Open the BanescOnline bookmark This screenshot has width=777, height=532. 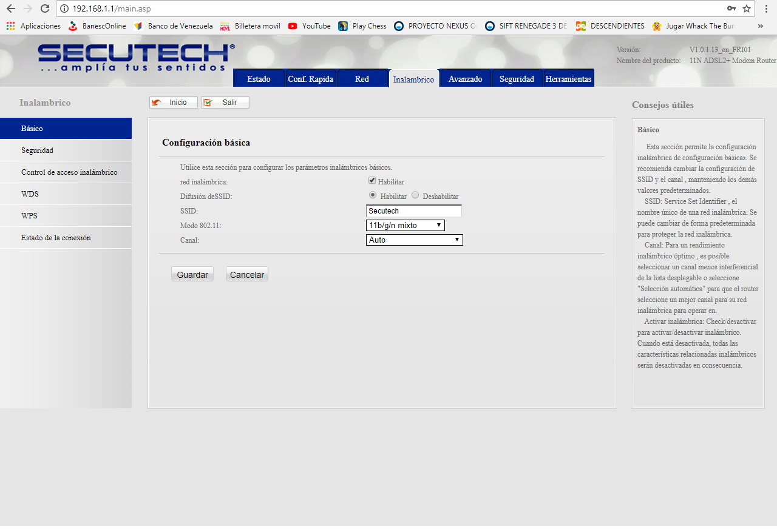pos(104,26)
